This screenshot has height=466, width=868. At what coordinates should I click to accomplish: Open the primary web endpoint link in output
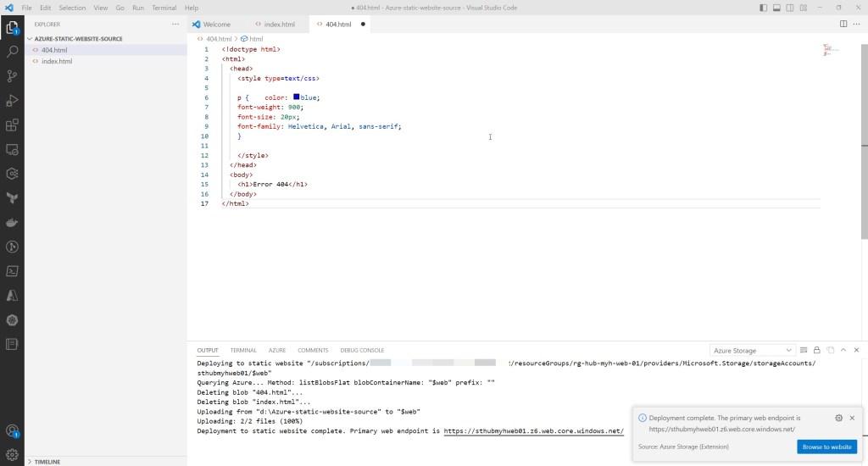[x=533, y=431]
